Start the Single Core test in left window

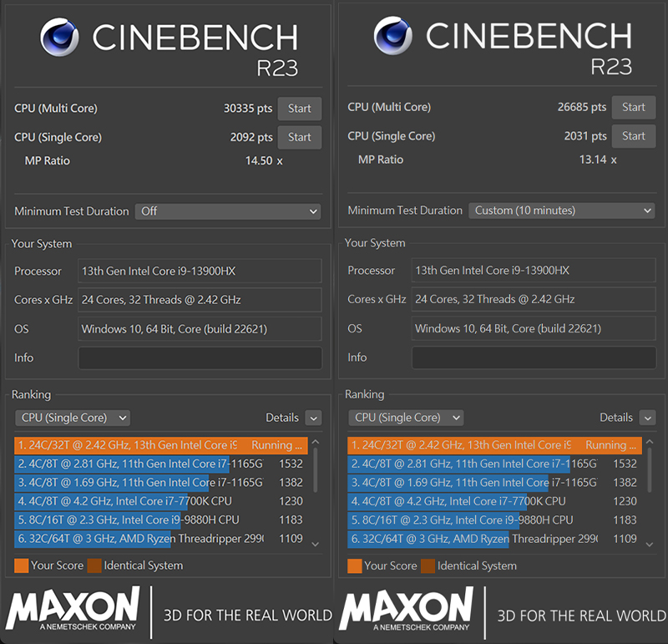tap(300, 137)
